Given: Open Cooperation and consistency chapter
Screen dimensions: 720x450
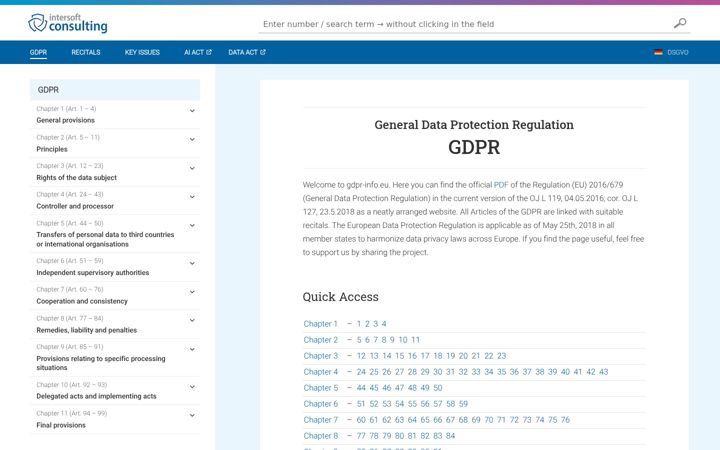Looking at the screenshot, I should pos(82,301).
